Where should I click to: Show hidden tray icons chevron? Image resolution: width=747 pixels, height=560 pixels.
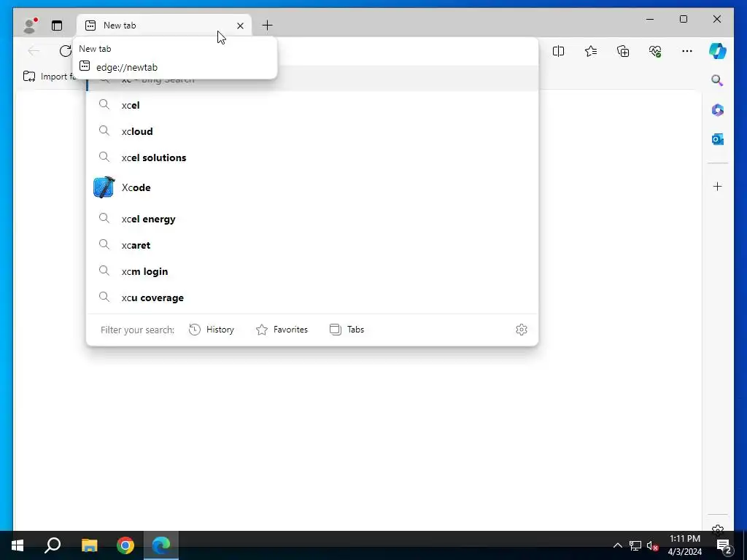617,545
